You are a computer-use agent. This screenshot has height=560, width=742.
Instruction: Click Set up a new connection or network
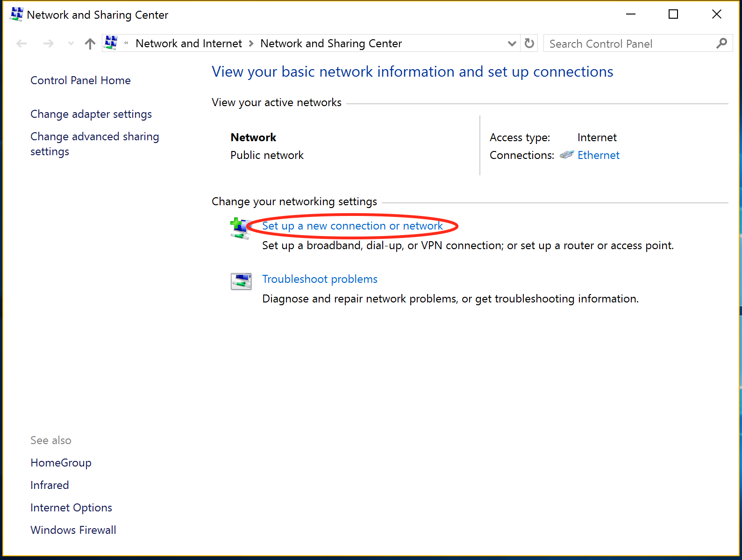[x=352, y=226]
